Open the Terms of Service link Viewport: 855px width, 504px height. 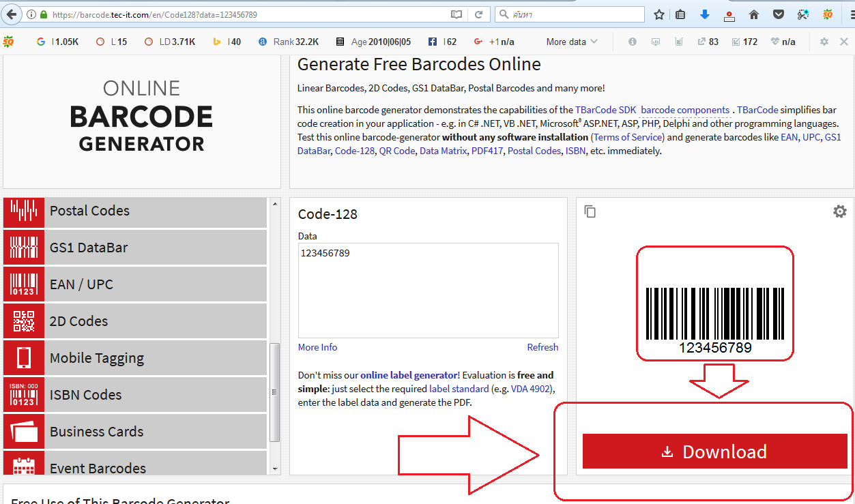[628, 137]
